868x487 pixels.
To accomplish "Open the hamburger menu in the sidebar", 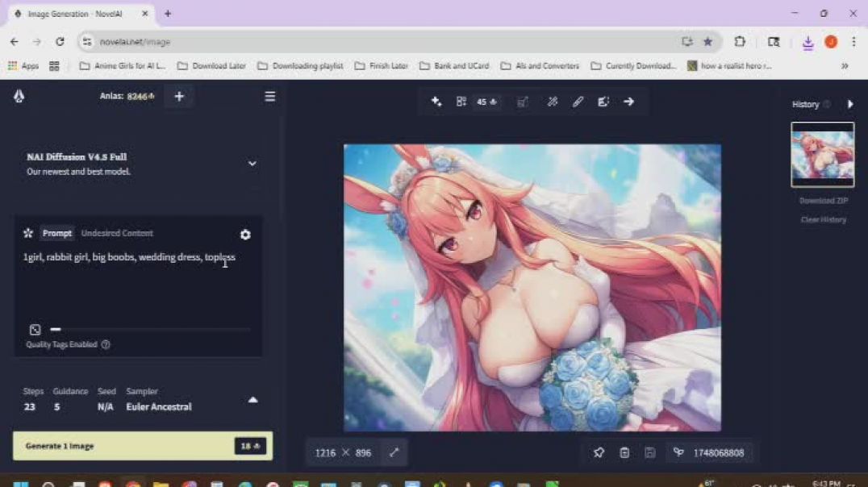I will [270, 97].
